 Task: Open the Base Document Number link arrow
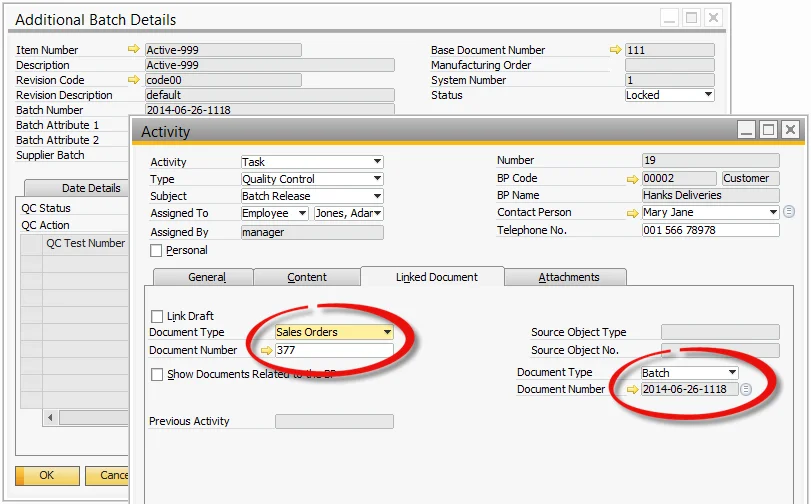[615, 49]
